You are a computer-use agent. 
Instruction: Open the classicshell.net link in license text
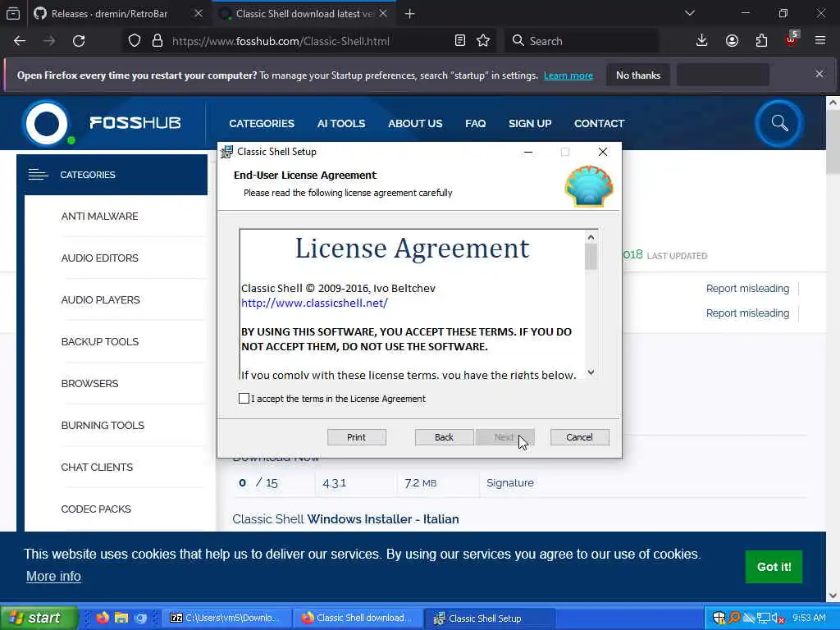pyautogui.click(x=314, y=304)
